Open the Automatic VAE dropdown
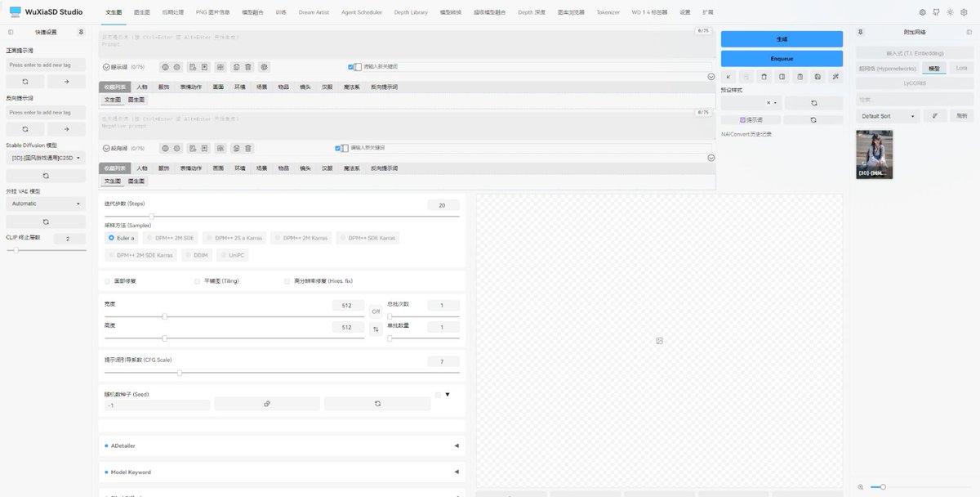Image resolution: width=980 pixels, height=497 pixels. pos(46,204)
